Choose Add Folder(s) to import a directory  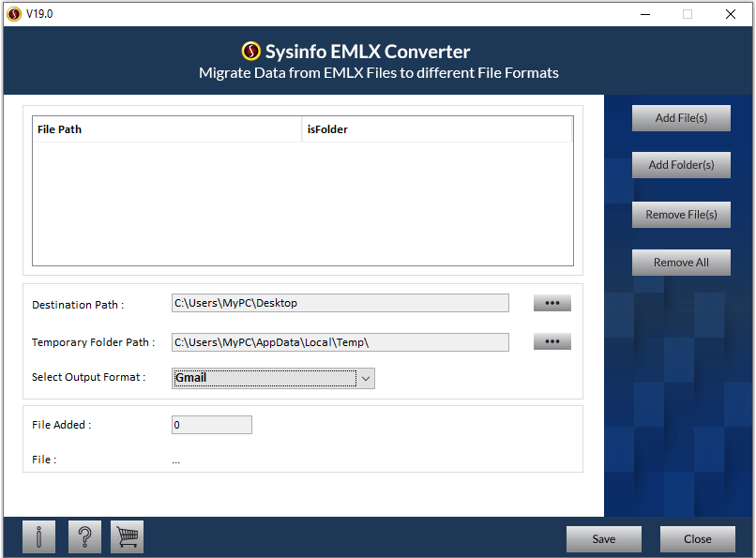click(x=681, y=165)
